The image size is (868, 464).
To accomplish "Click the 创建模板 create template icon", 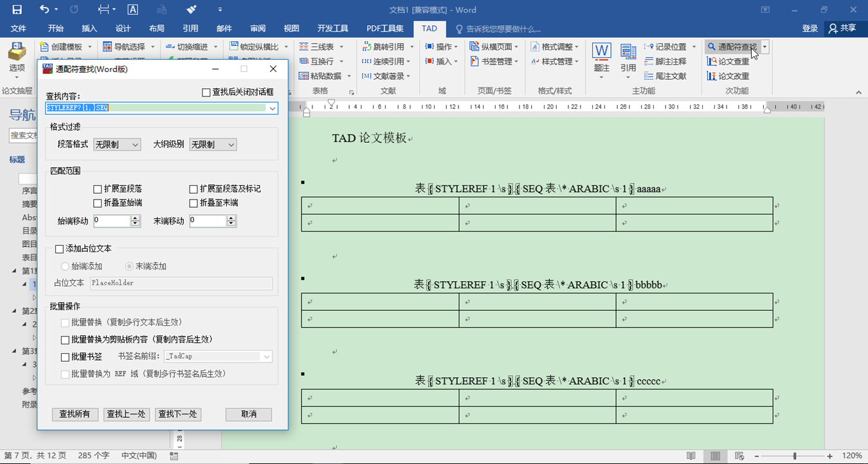I will coord(44,47).
